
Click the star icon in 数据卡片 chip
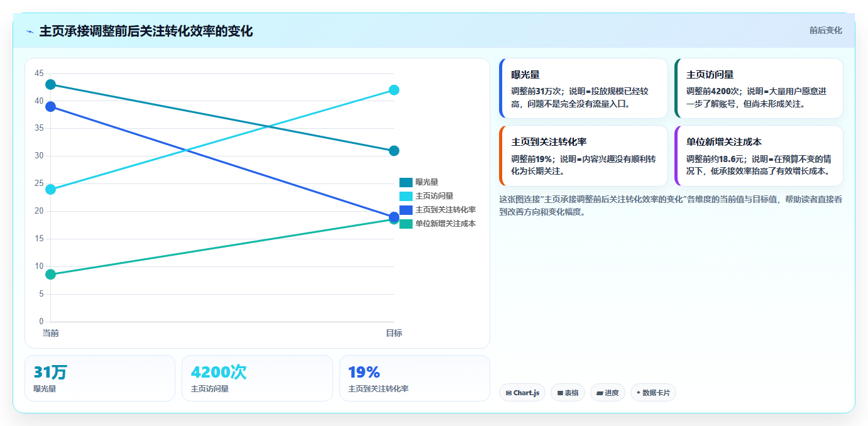(x=639, y=393)
